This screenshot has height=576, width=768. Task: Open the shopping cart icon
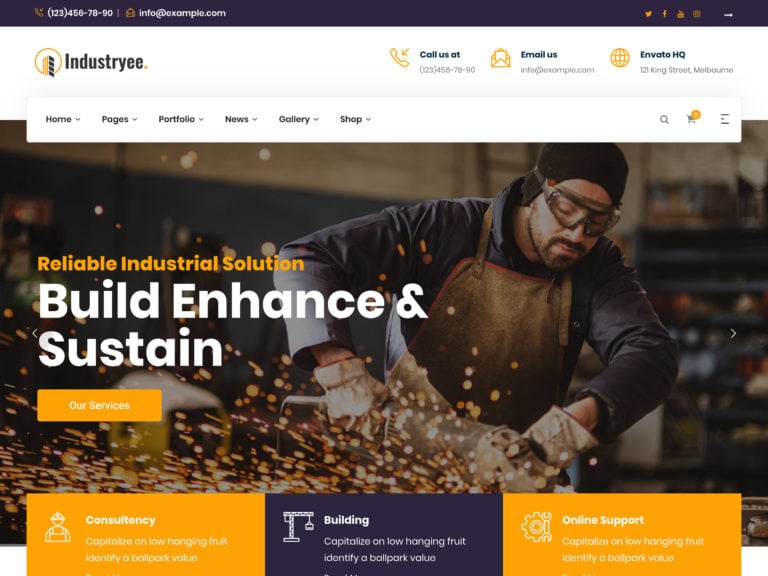(692, 118)
